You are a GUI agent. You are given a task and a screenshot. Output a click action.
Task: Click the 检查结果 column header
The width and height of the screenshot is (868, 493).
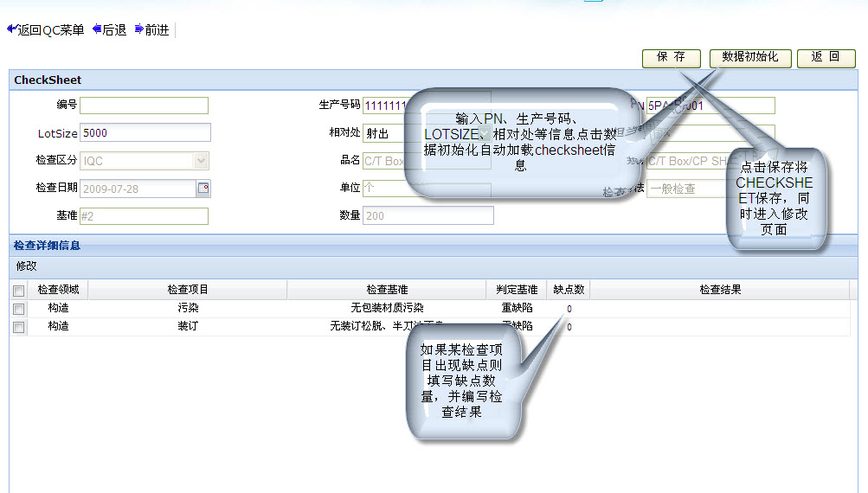click(x=720, y=290)
